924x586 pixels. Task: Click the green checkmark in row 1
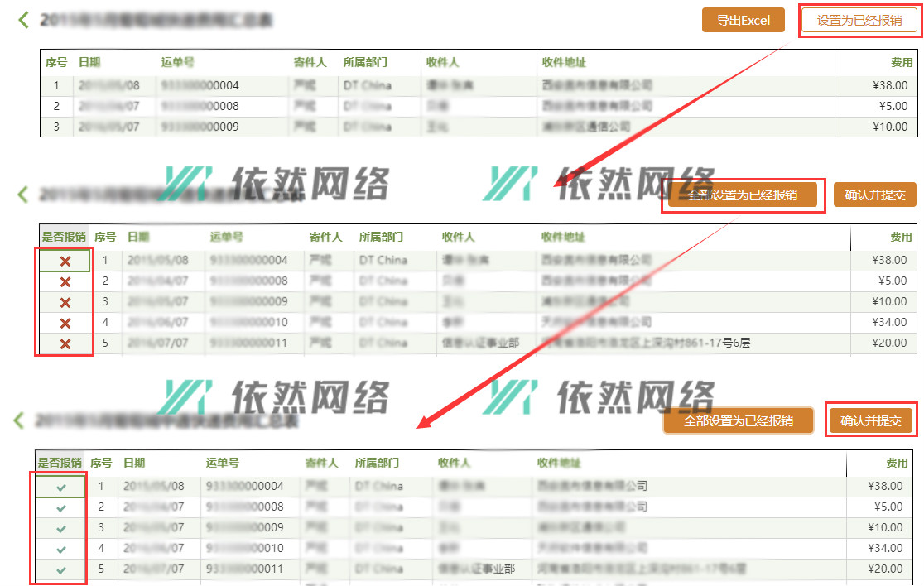pos(60,487)
